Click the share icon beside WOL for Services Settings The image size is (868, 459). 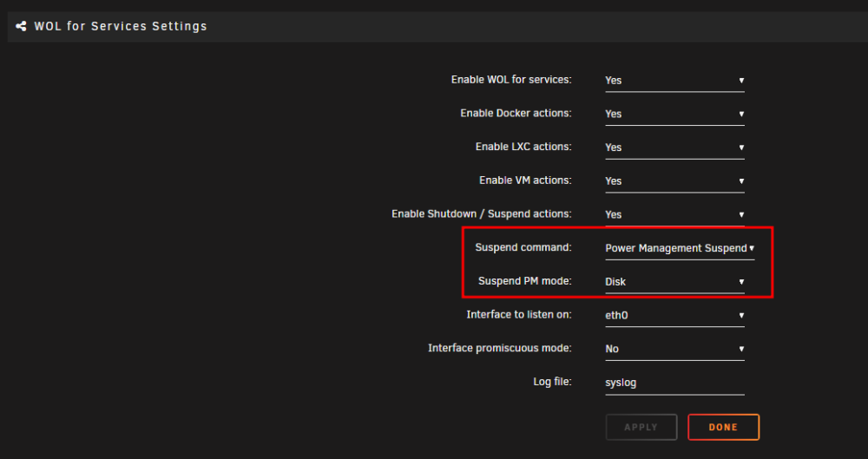pyautogui.click(x=21, y=26)
